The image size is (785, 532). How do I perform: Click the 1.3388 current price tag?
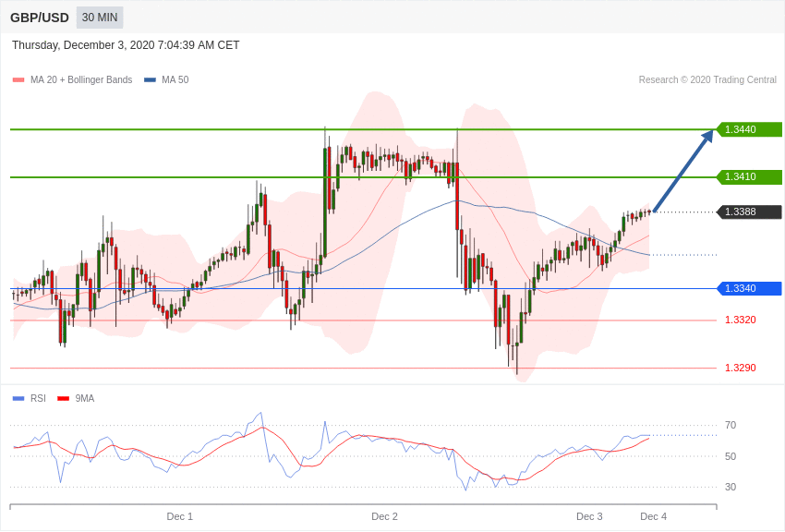tap(750, 212)
